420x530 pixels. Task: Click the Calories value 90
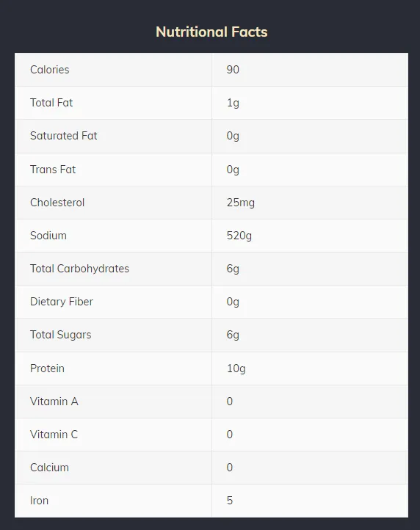(x=233, y=70)
